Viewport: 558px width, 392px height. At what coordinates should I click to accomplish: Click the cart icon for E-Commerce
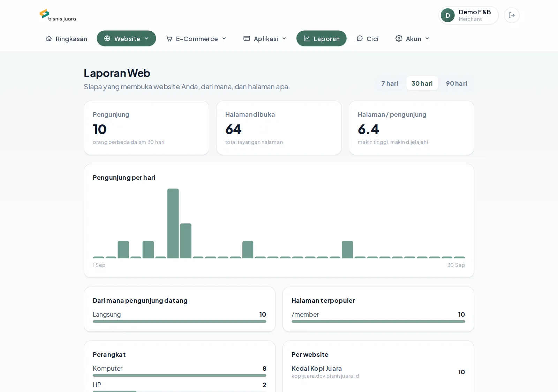coord(169,38)
